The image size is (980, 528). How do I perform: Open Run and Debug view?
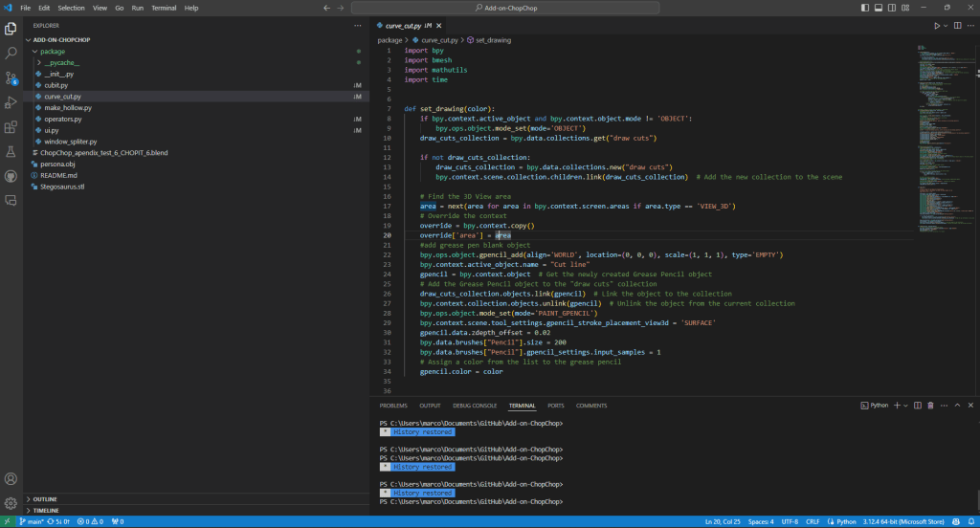tap(11, 102)
